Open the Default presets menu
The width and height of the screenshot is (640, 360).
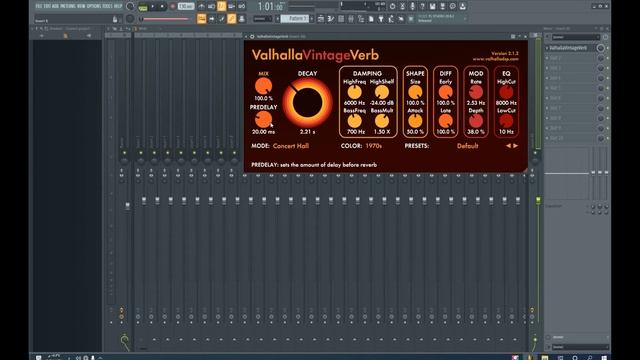pos(467,146)
